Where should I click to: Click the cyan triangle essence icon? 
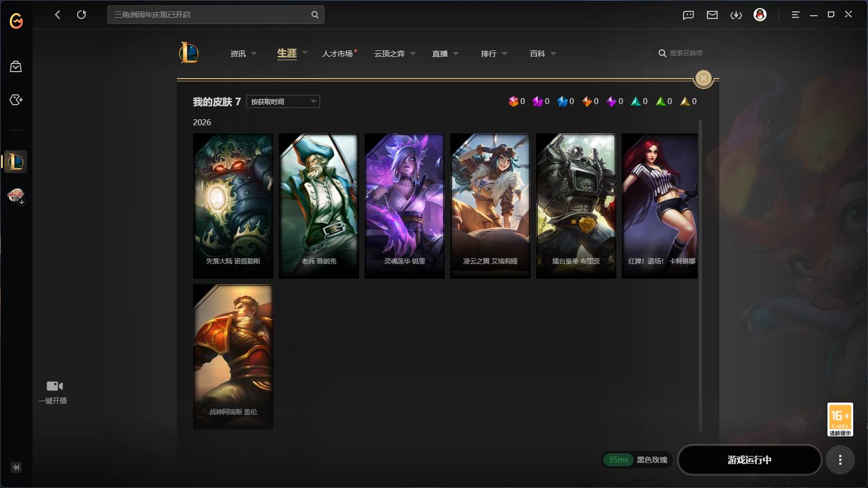pyautogui.click(x=636, y=101)
